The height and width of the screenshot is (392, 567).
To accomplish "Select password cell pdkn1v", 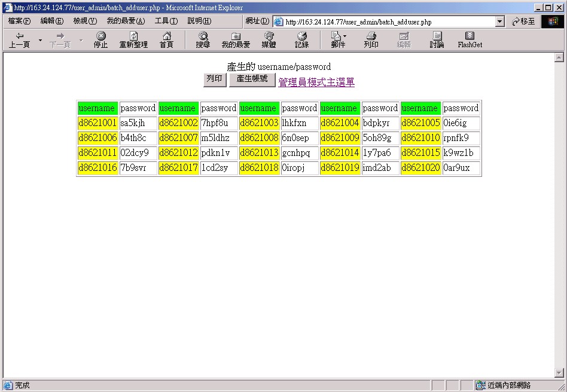I will [219, 153].
